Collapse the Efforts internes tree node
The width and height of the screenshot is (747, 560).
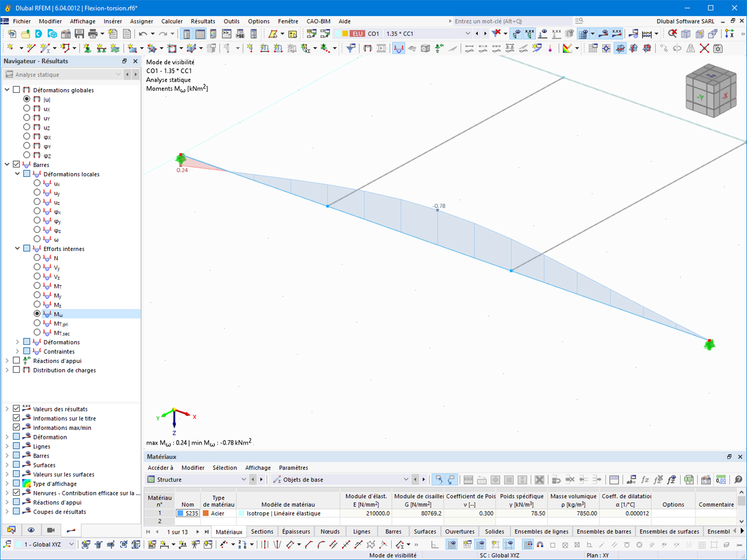click(17, 249)
